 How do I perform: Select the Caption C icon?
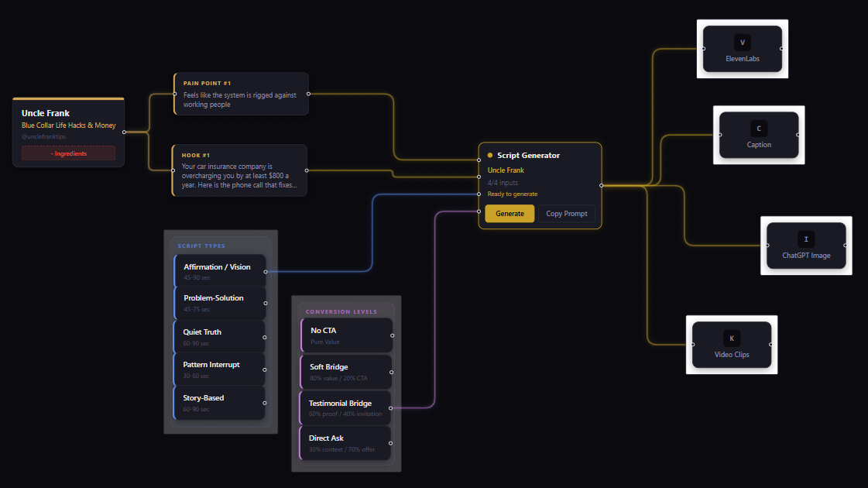(x=758, y=129)
